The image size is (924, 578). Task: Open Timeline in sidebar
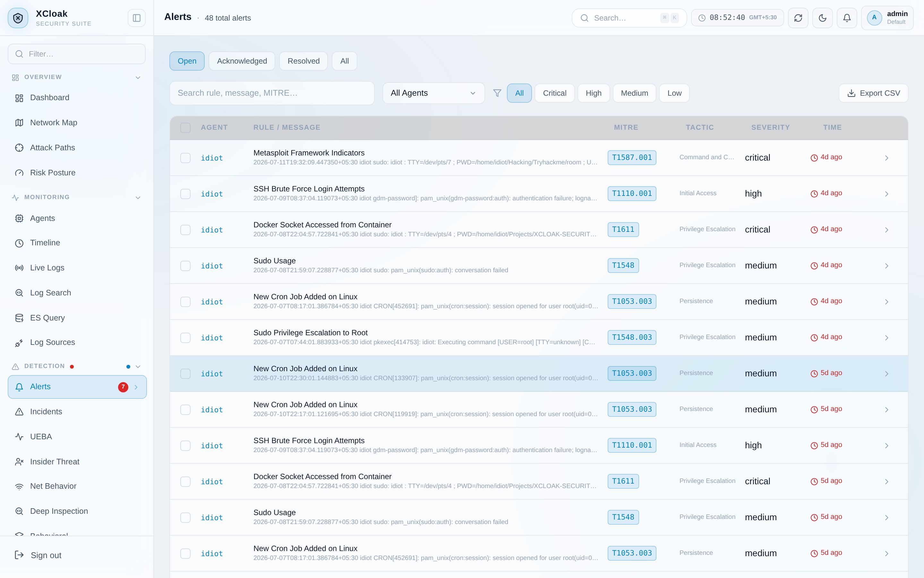[x=76, y=243]
